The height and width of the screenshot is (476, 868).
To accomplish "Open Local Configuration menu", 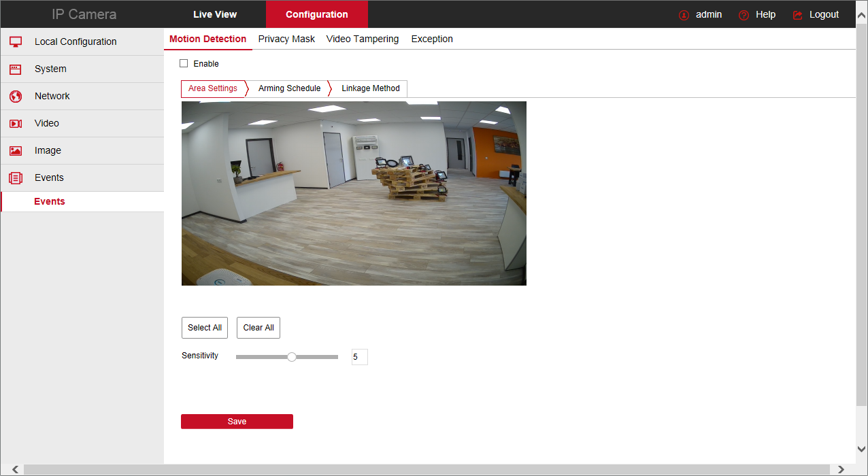I will (82, 41).
